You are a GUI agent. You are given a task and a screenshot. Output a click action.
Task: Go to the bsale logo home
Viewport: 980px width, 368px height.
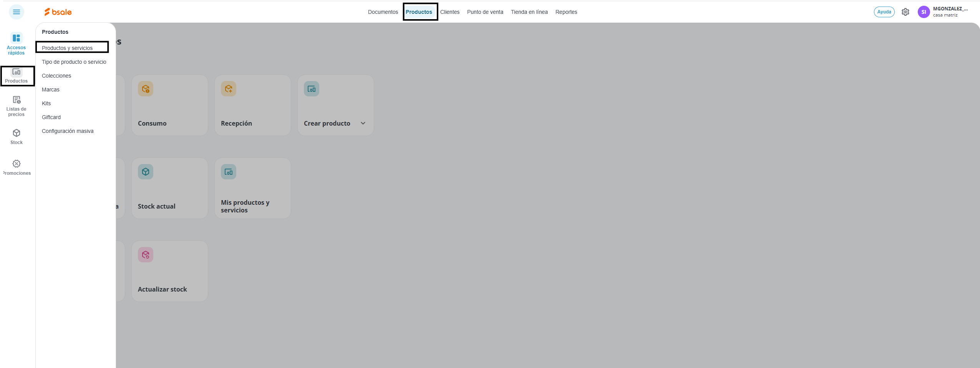coord(58,12)
